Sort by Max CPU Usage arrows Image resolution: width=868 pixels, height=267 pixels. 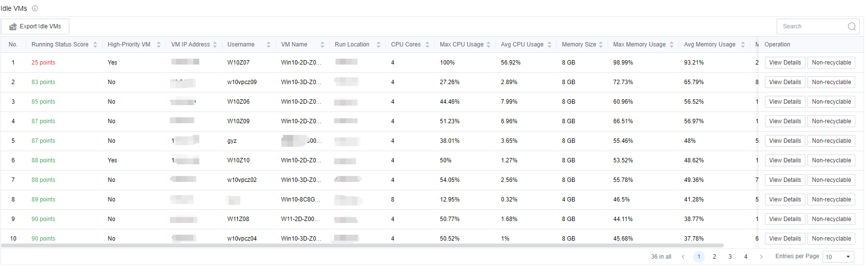pyautogui.click(x=488, y=44)
